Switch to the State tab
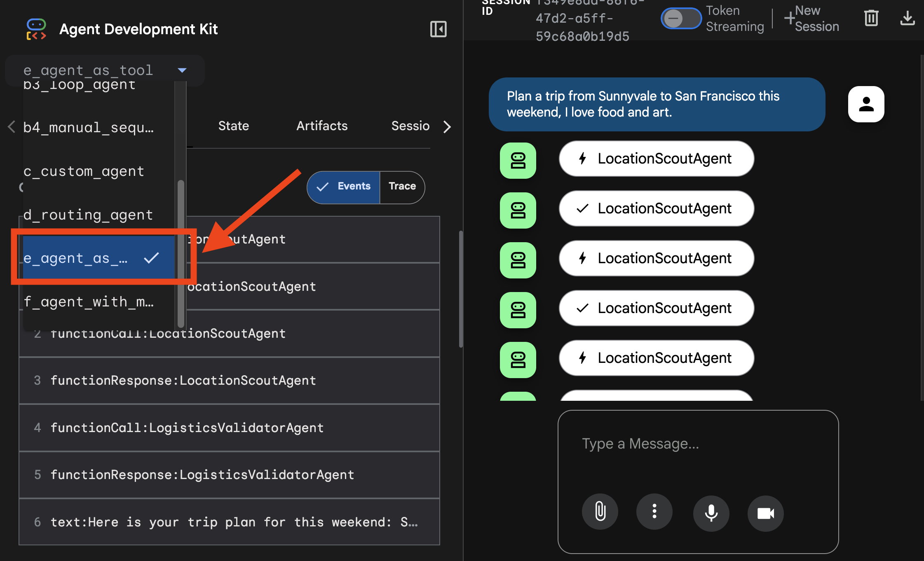 pyautogui.click(x=233, y=126)
